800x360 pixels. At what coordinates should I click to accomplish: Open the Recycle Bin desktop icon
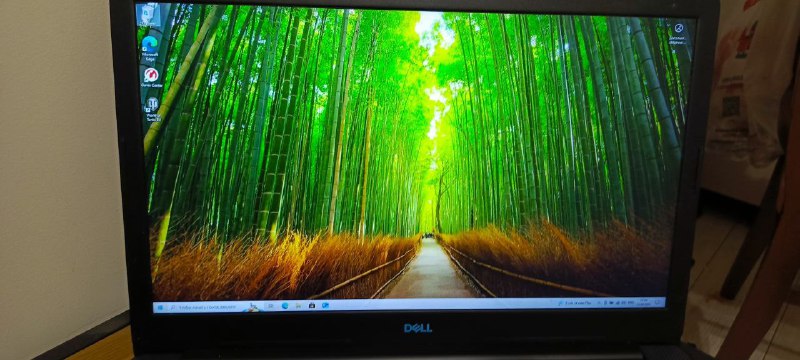coord(149,14)
